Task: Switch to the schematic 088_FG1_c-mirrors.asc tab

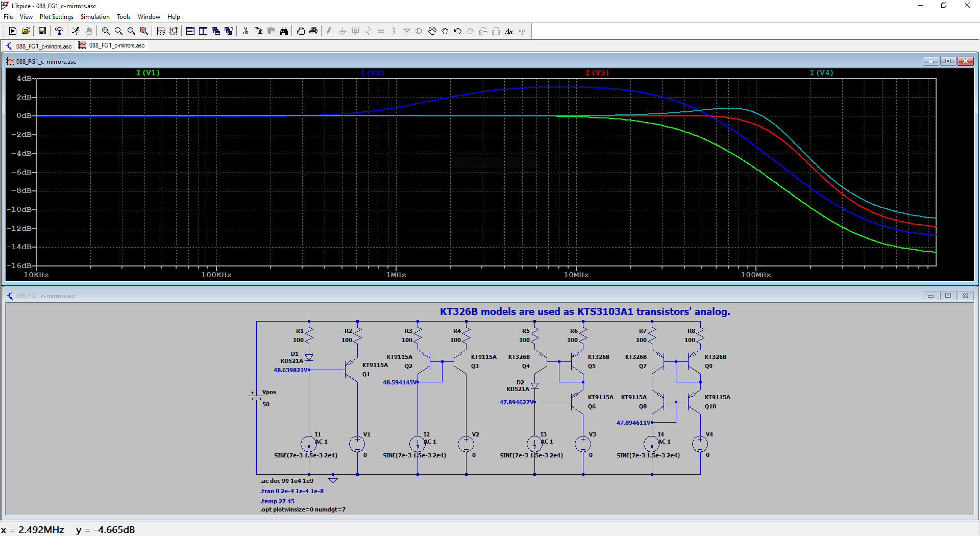Action: pyautogui.click(x=39, y=46)
